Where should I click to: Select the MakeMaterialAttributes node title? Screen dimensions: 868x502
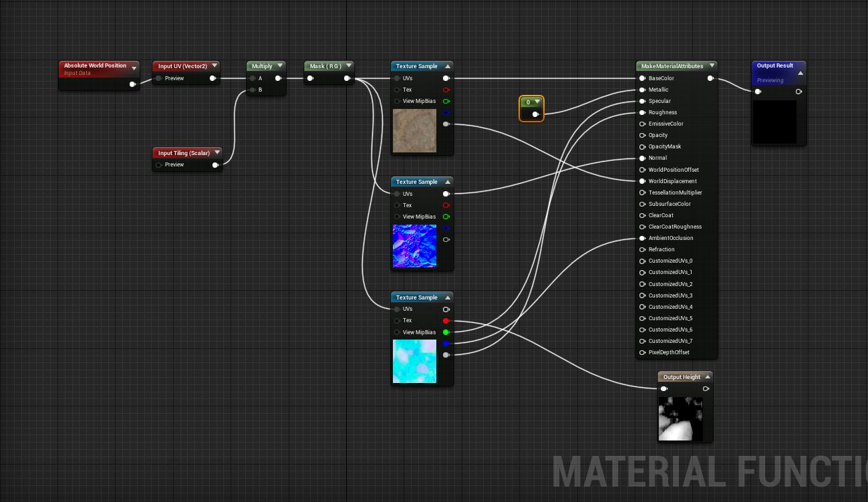pos(672,66)
